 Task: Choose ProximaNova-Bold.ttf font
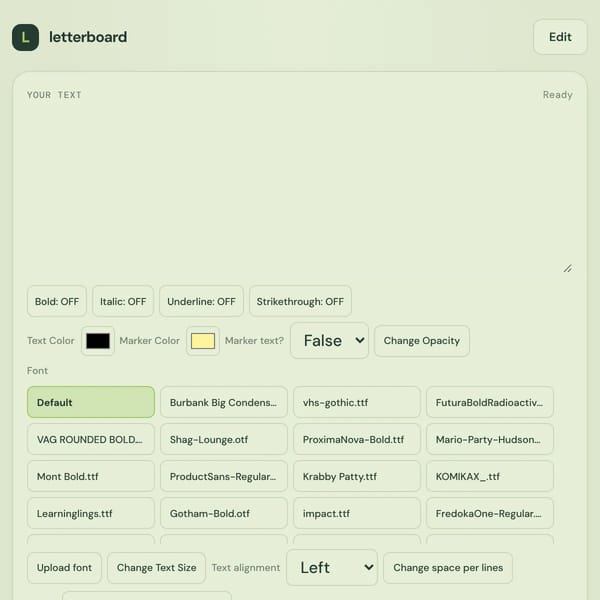pyautogui.click(x=357, y=439)
